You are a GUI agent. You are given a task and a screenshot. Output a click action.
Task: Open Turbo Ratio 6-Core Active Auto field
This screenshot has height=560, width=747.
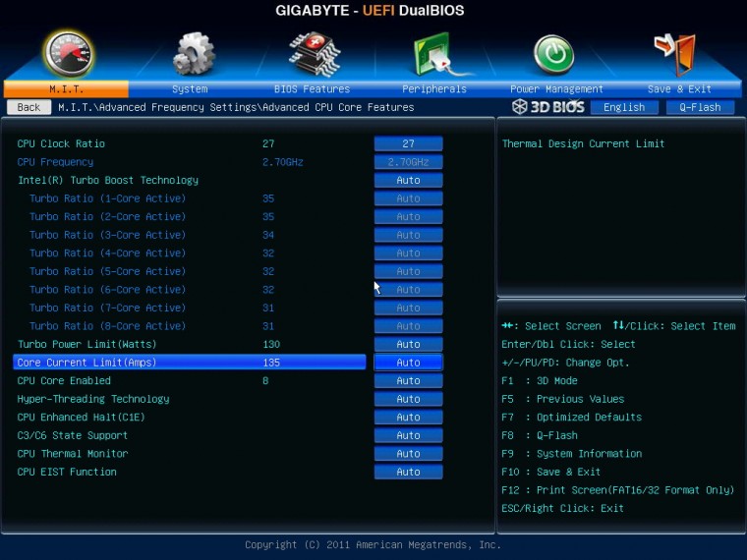408,290
